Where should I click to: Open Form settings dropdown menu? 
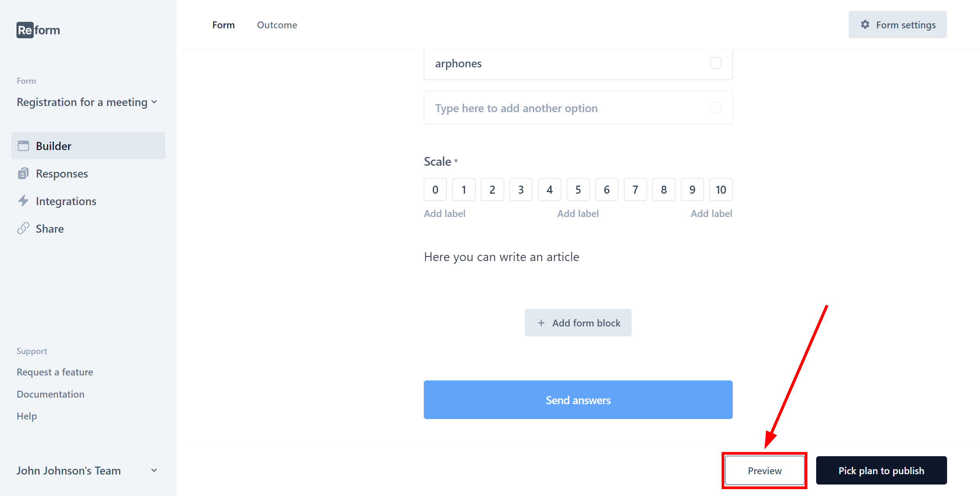(898, 25)
